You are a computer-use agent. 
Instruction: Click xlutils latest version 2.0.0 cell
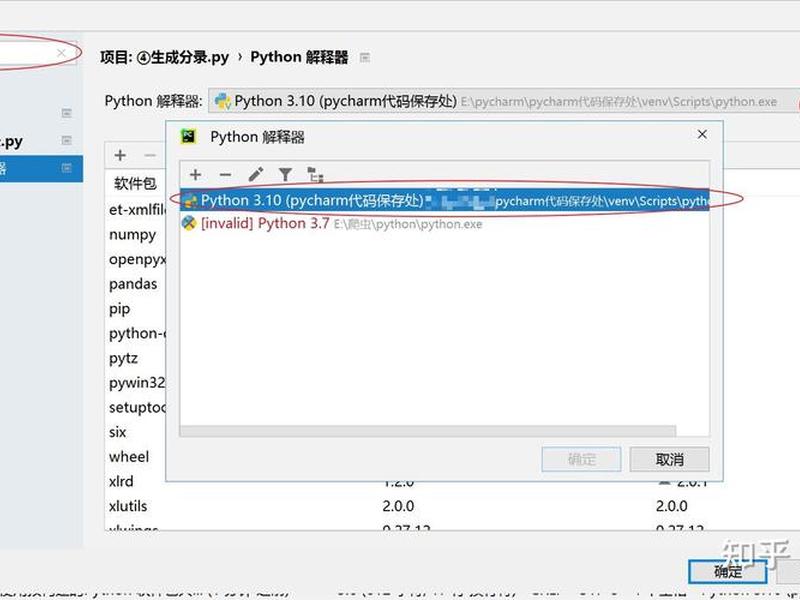pyautogui.click(x=671, y=506)
